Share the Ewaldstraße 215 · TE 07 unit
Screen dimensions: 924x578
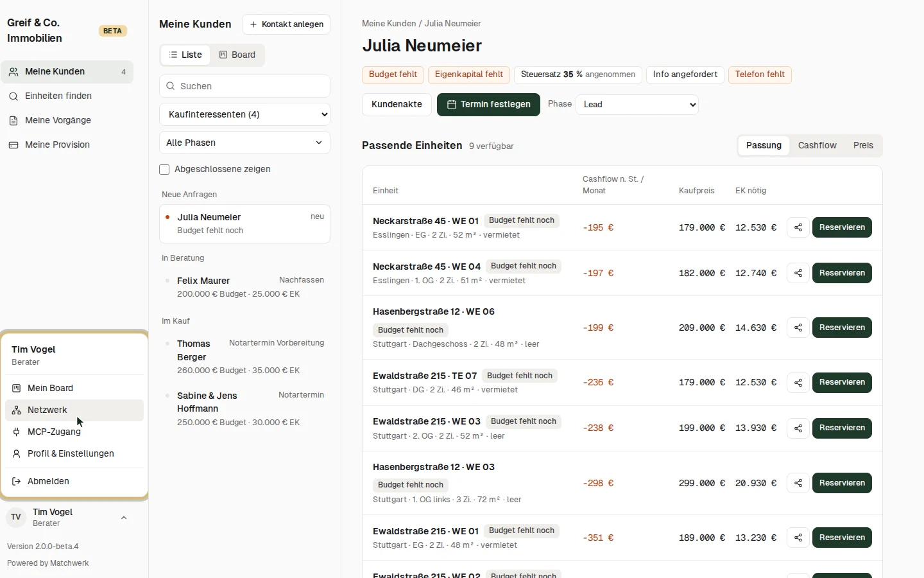(x=798, y=383)
